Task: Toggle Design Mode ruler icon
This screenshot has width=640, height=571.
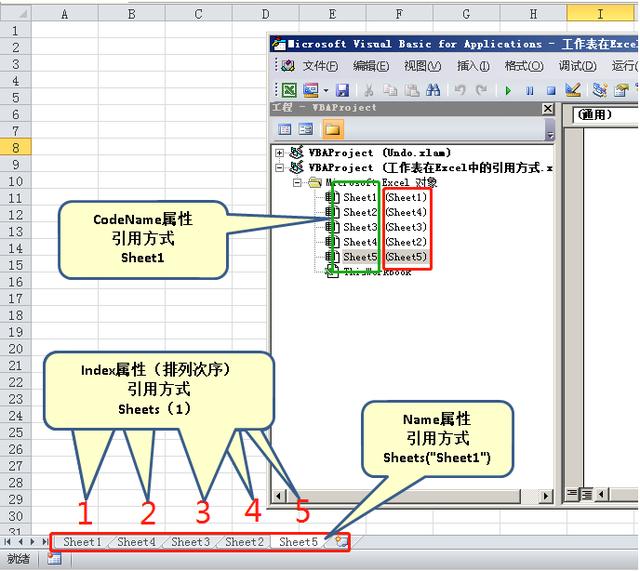Action: [x=573, y=90]
